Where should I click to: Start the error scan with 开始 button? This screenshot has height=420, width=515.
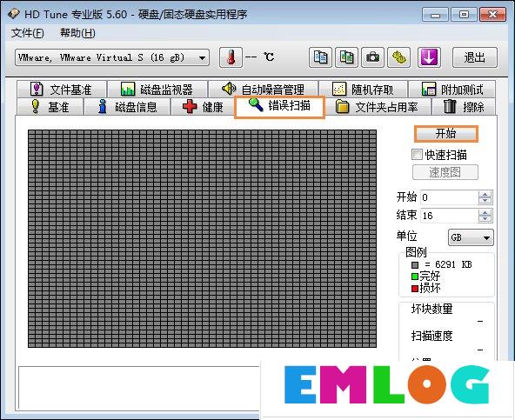coord(446,134)
